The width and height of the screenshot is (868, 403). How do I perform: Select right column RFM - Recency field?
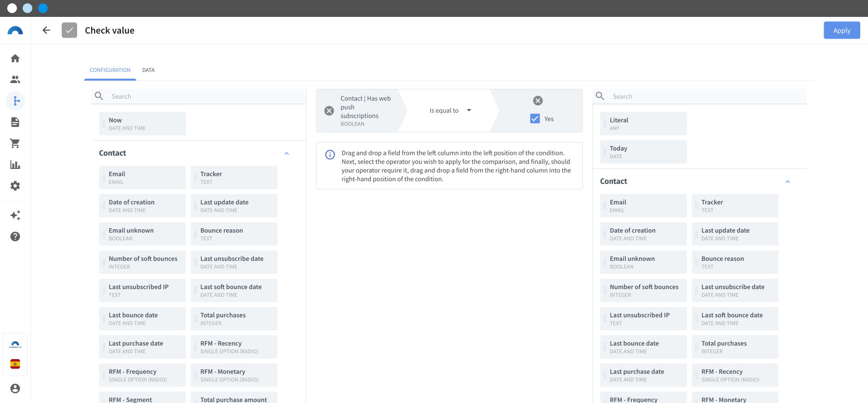point(735,375)
